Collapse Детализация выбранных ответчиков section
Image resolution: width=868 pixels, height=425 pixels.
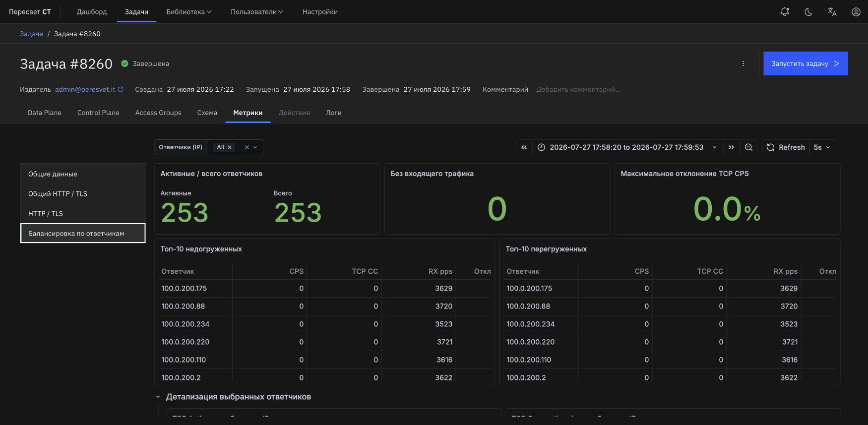click(158, 397)
